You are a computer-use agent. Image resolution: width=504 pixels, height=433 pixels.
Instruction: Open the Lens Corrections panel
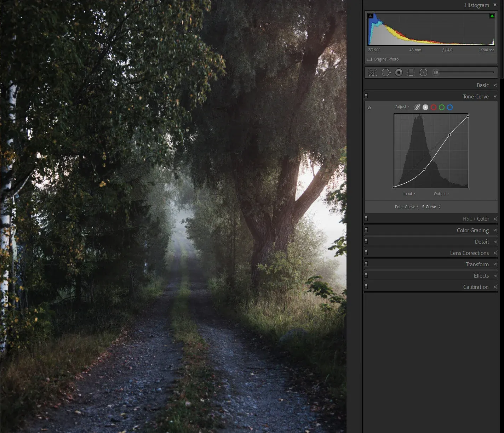(469, 253)
